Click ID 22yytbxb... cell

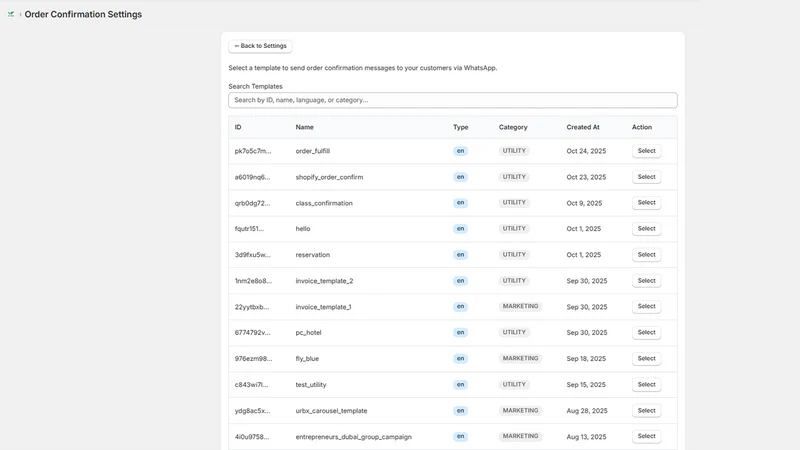tap(252, 307)
